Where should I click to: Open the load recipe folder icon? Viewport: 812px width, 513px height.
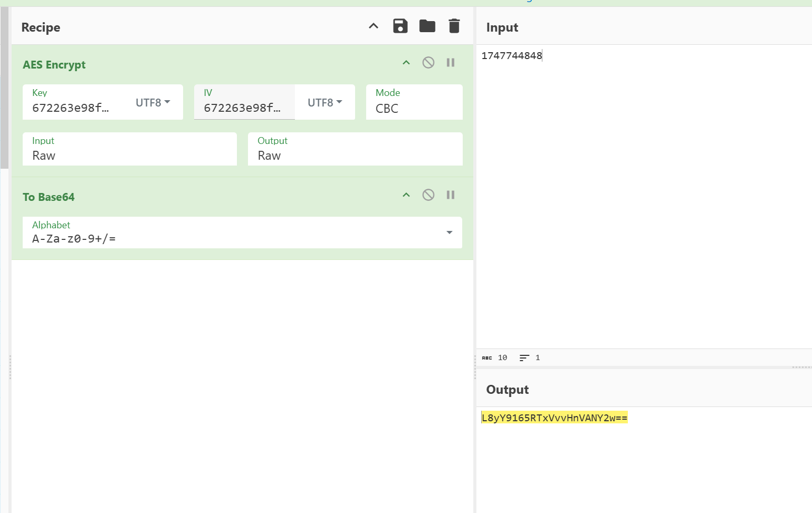pos(427,26)
